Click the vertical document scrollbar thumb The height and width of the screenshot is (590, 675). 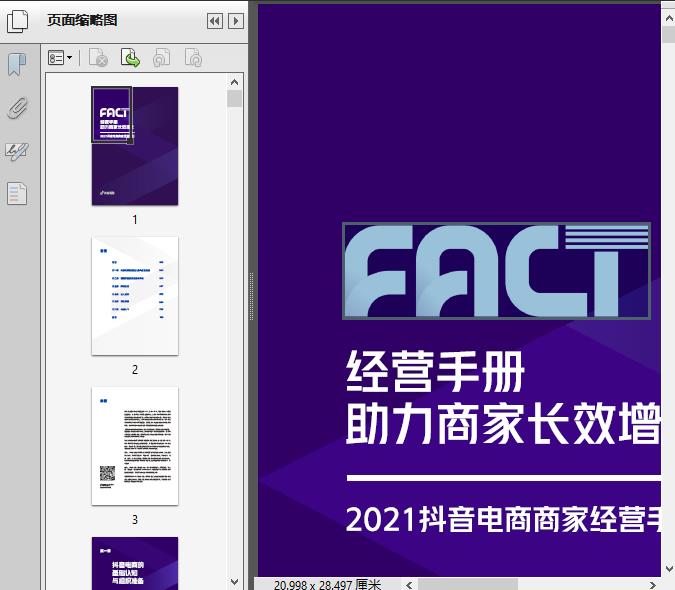[x=669, y=34]
